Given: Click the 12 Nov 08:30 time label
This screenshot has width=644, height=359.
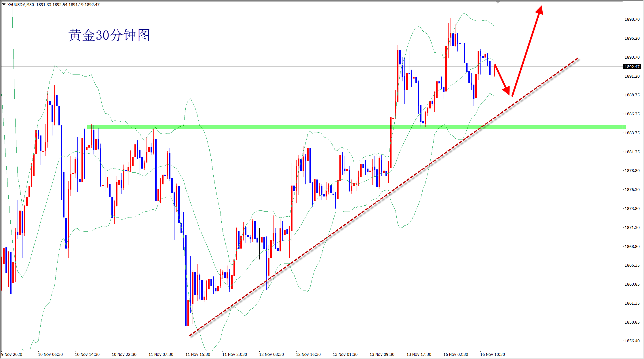Looking at the screenshot, I should [271, 354].
